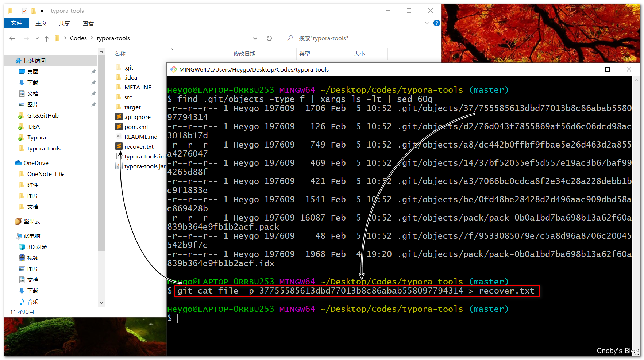Click the refresh button beside the address bar

pyautogui.click(x=269, y=38)
